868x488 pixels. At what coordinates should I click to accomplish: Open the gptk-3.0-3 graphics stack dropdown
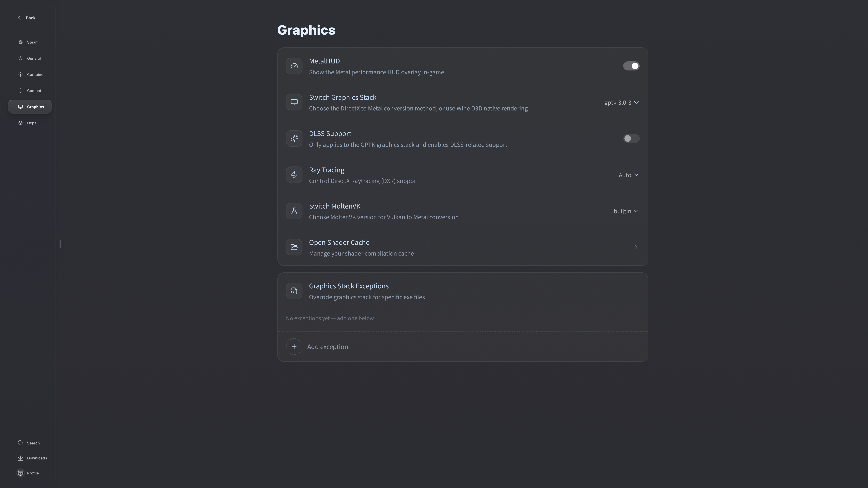(x=621, y=102)
